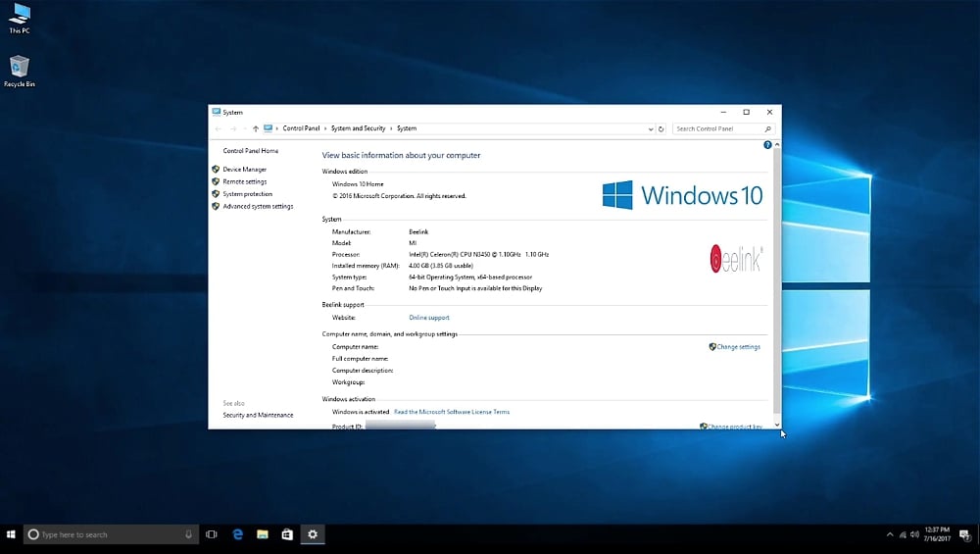Screen dimensions: 980x554
Task: Refresh the System page
Action: coord(661,128)
